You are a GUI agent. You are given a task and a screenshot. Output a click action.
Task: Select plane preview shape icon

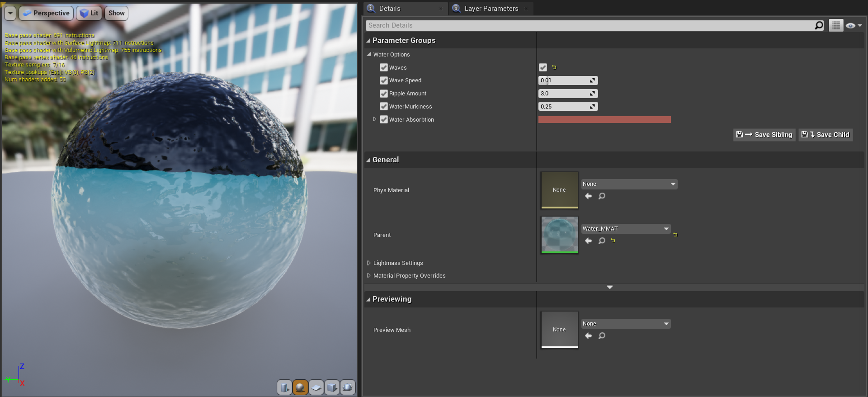tap(316, 388)
